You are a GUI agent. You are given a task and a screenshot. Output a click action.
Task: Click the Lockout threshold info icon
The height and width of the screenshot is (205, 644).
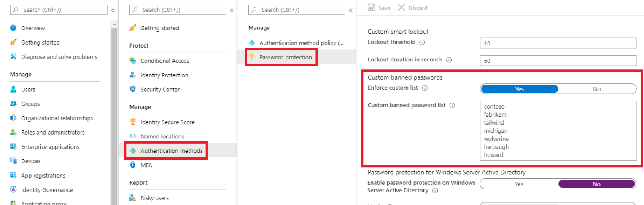422,43
